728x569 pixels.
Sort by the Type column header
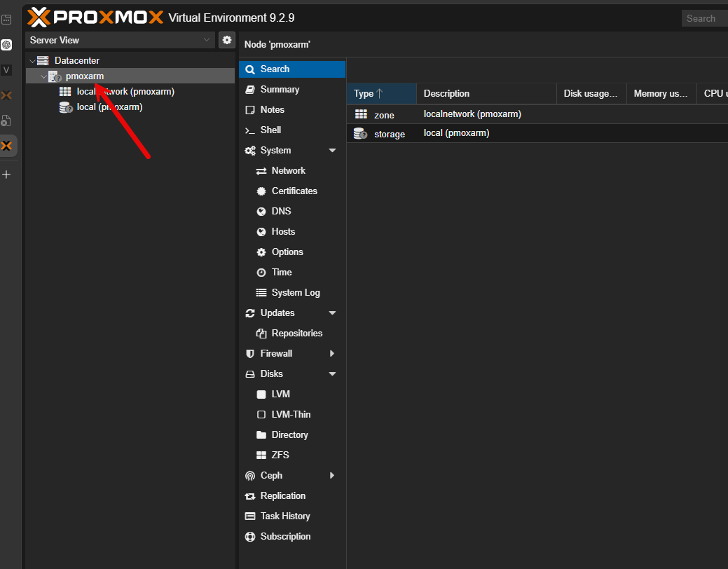click(382, 94)
